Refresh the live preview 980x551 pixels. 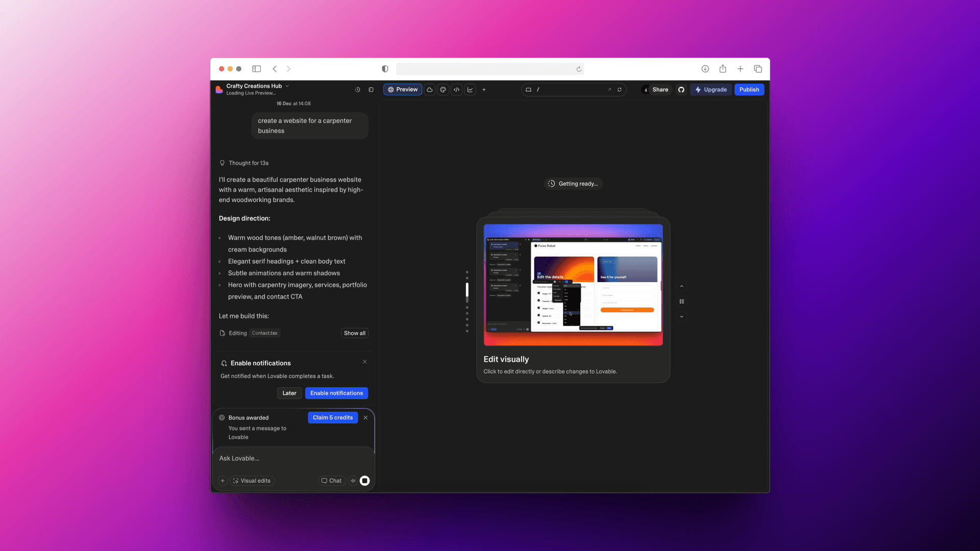click(x=620, y=89)
